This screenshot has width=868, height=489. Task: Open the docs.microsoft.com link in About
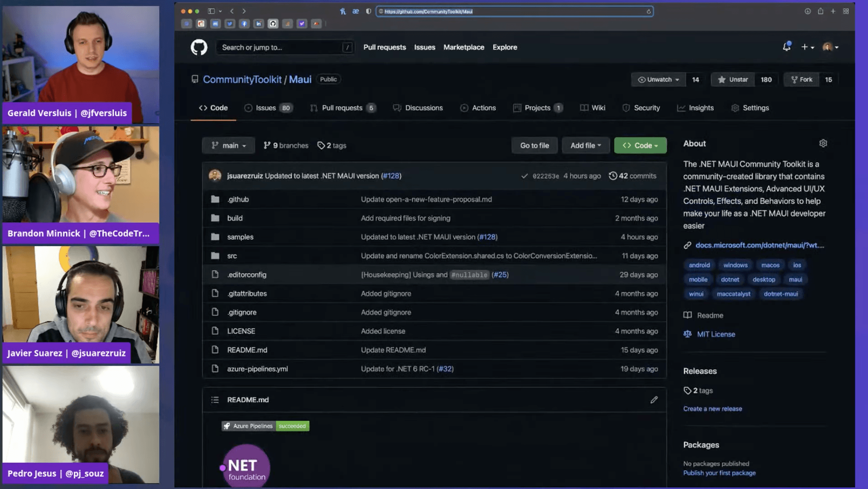(x=759, y=245)
